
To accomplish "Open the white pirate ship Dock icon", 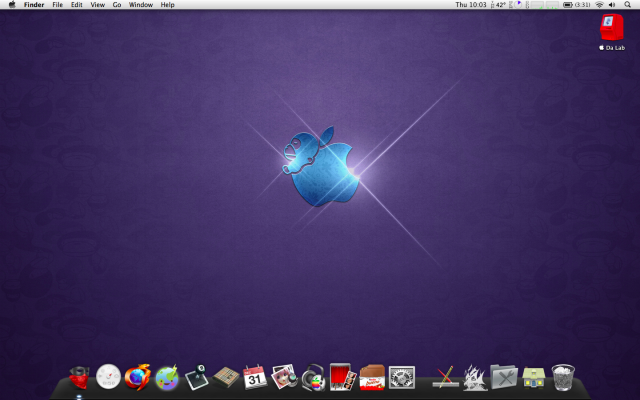I will click(x=475, y=377).
